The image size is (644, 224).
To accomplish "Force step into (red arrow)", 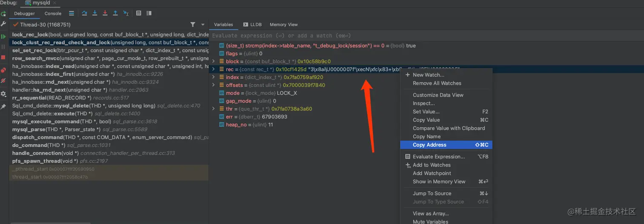I will 105,13.
